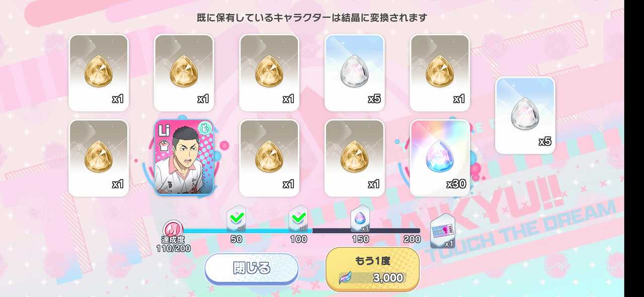Tap the 達成度 110/200 label
The width and height of the screenshot is (644, 297).
pyautogui.click(x=173, y=245)
